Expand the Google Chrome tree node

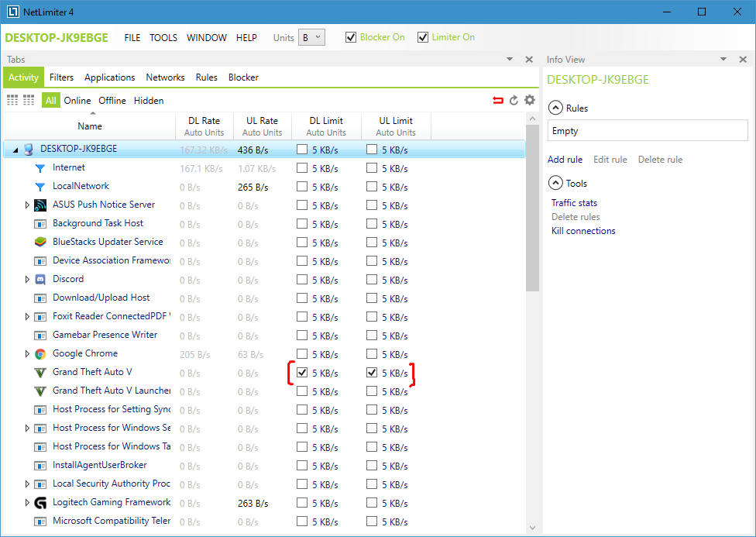(27, 354)
